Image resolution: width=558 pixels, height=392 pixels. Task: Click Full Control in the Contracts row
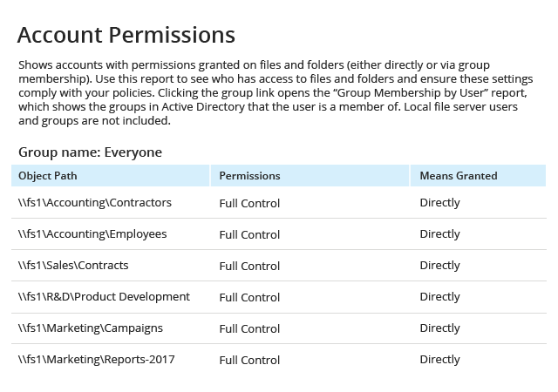[249, 266]
